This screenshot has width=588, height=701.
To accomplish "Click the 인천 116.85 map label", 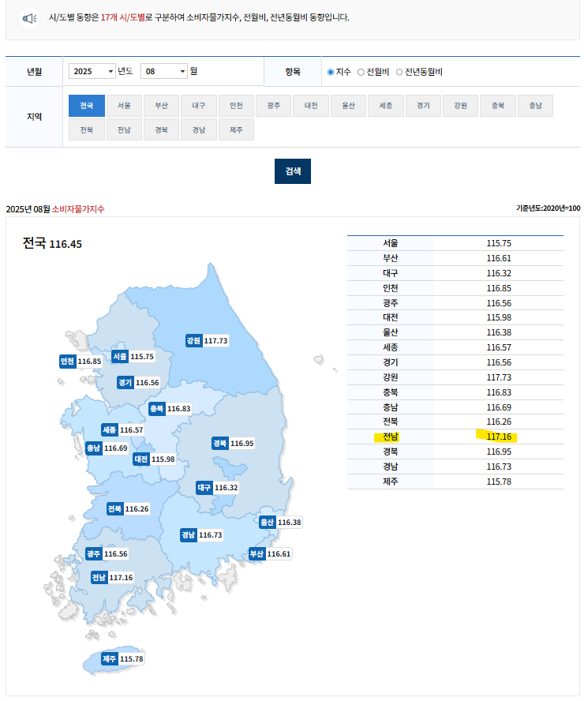I will pos(81,362).
